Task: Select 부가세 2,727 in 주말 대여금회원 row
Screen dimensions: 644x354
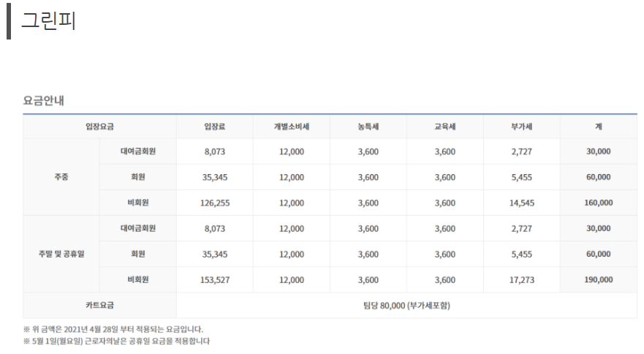Action: click(522, 229)
